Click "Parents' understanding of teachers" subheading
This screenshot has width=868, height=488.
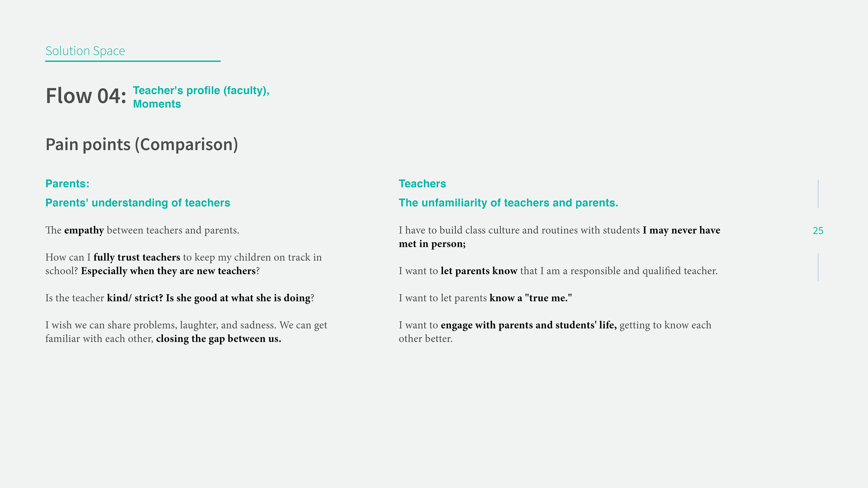pyautogui.click(x=137, y=203)
